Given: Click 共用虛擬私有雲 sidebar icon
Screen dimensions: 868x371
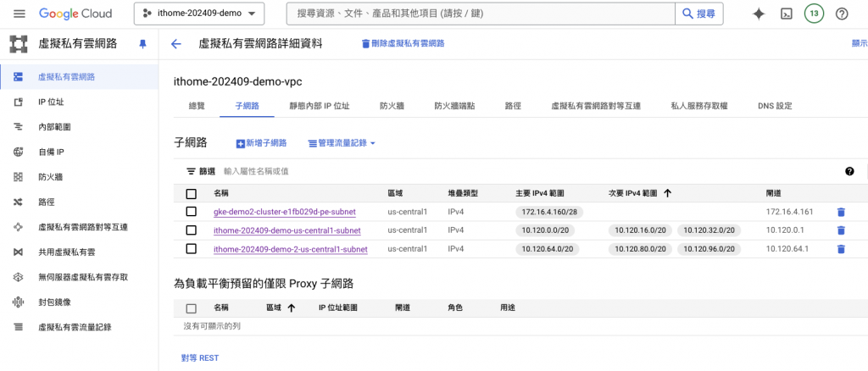Looking at the screenshot, I should point(19,252).
